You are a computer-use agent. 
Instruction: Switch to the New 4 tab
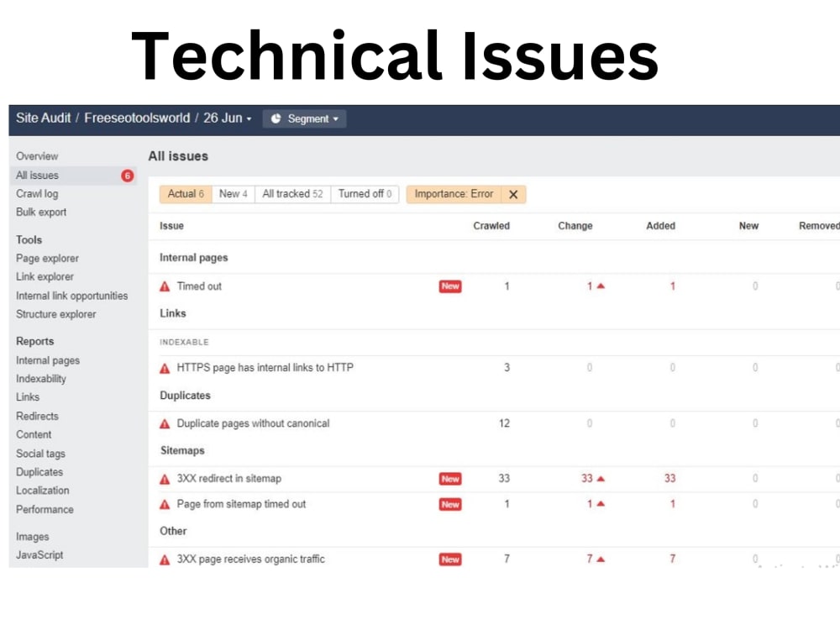pyautogui.click(x=233, y=194)
